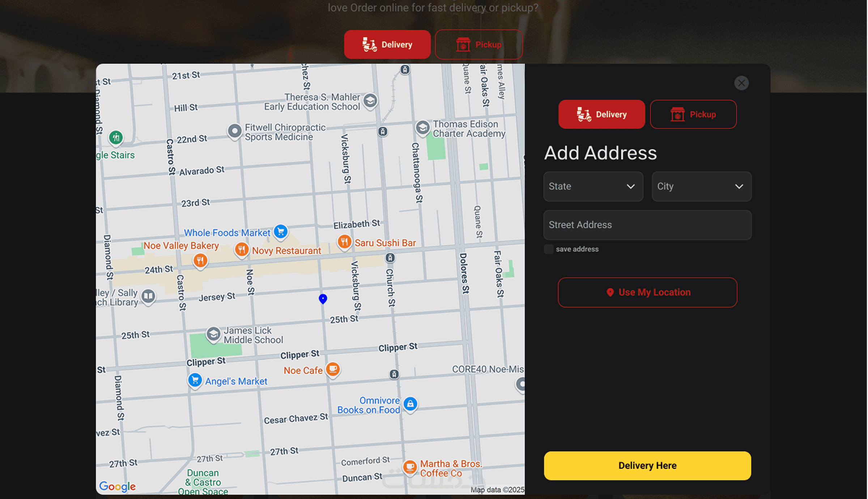Image resolution: width=868 pixels, height=499 pixels.
Task: Switch to Pickup tab in address panel
Action: (x=693, y=114)
